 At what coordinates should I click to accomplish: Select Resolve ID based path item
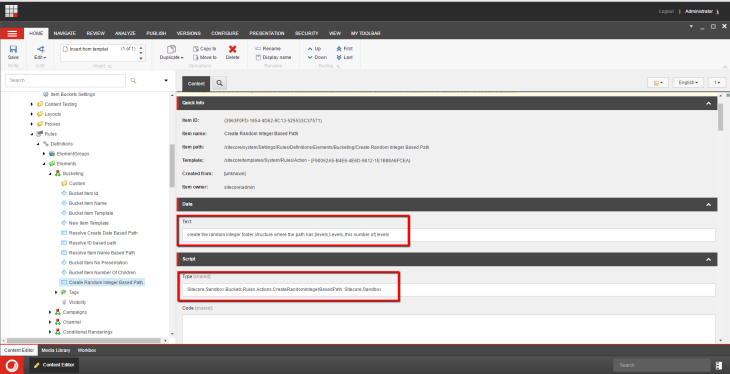pos(88,243)
